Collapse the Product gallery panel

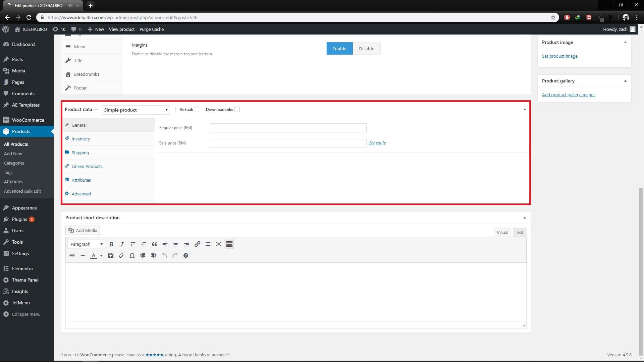[625, 81]
